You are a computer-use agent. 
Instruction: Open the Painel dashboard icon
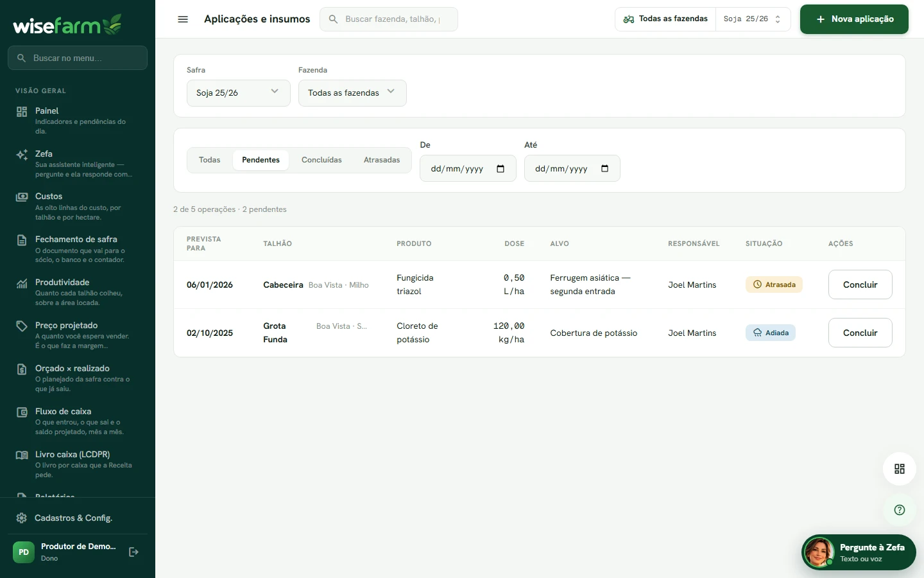pyautogui.click(x=22, y=112)
